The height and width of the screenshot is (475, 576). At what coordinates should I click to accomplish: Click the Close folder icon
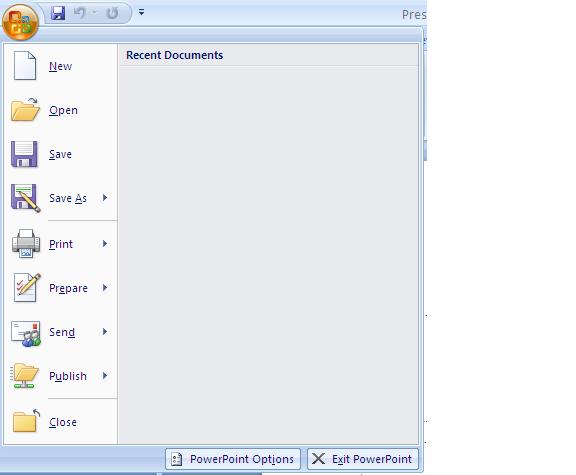tap(26, 421)
